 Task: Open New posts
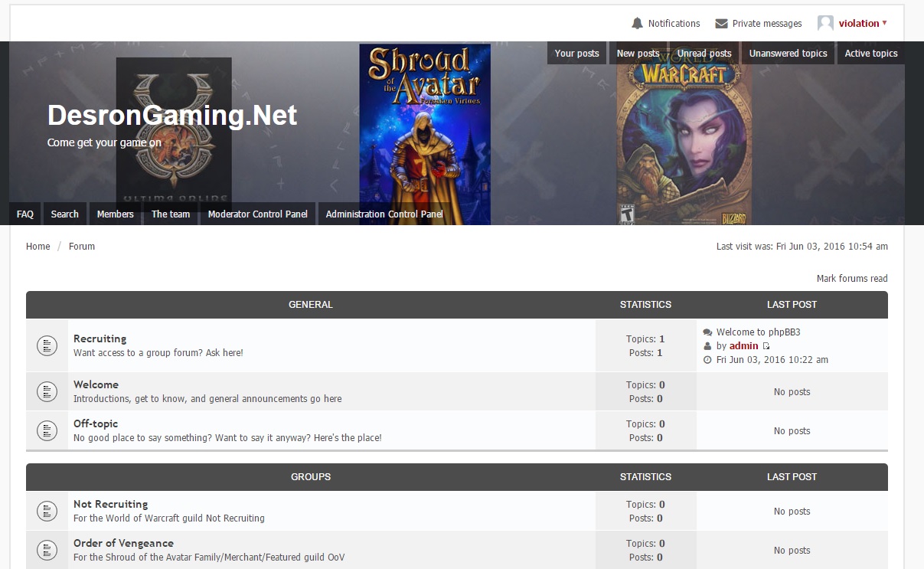point(638,54)
